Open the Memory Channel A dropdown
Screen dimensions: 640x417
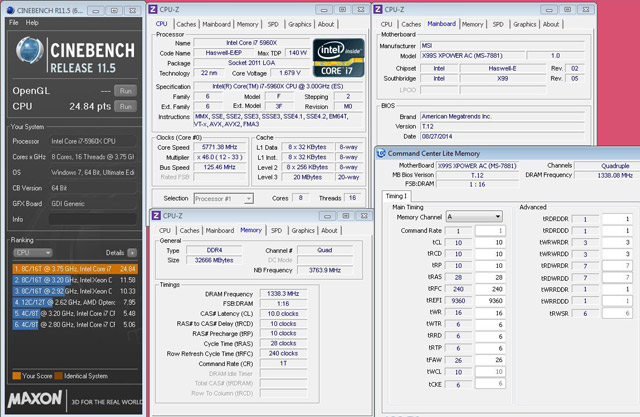click(x=475, y=217)
